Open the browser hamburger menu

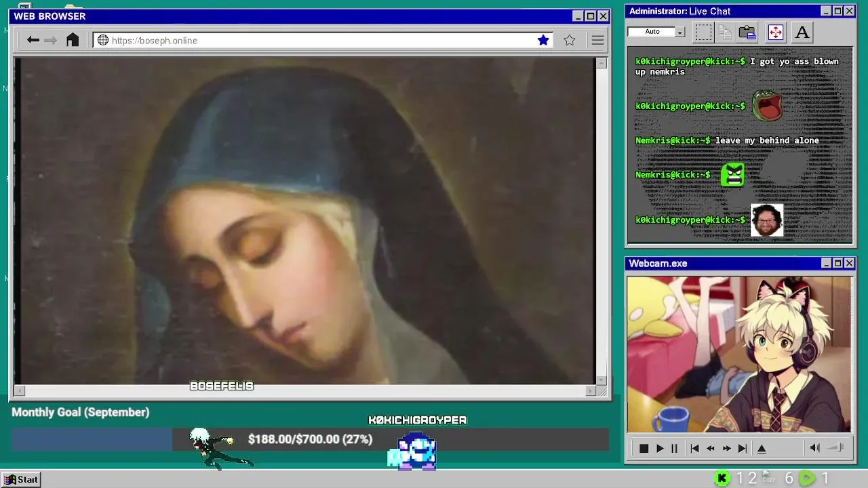click(597, 40)
